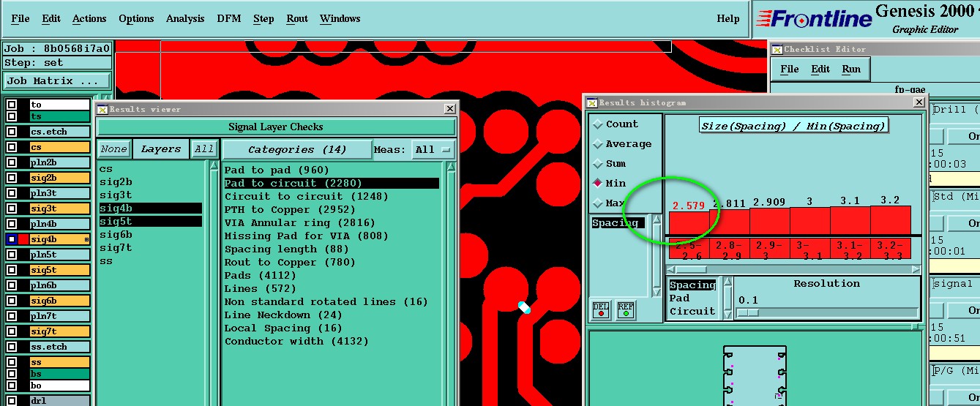Screen dimensions: 980x406
Task: Open the Meas All dropdown
Action: coord(433,149)
